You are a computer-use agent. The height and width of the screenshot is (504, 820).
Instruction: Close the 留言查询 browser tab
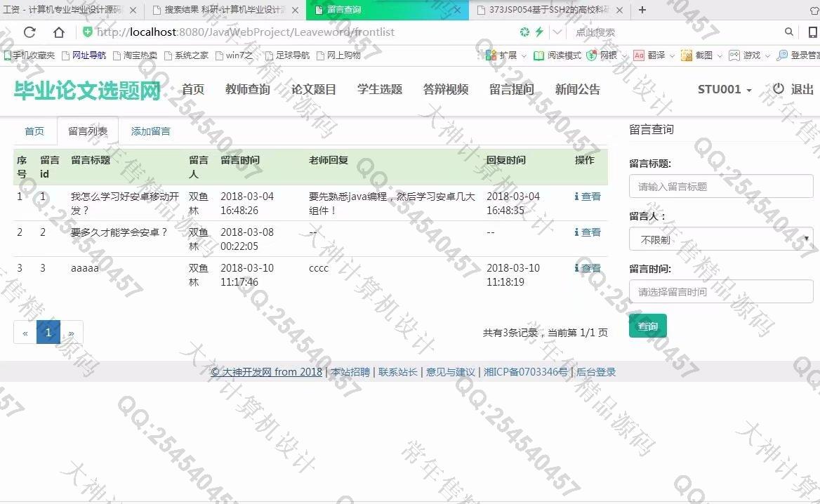click(458, 10)
